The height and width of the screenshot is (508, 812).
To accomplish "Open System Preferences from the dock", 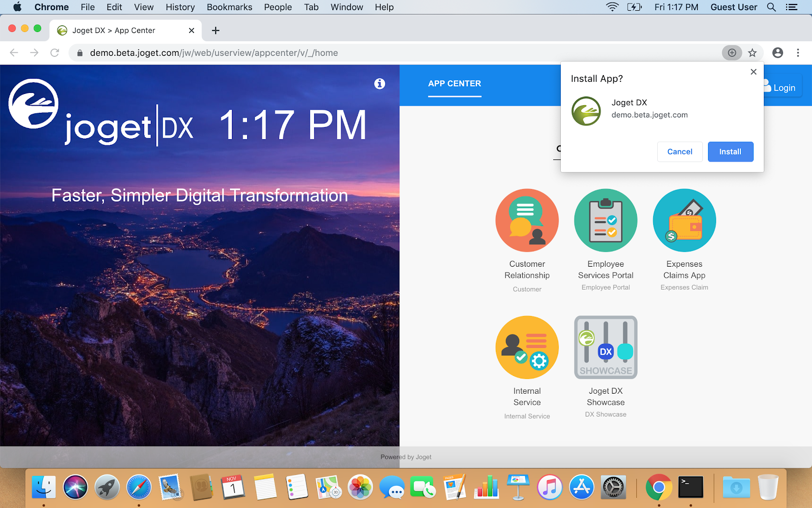I will coord(613,488).
